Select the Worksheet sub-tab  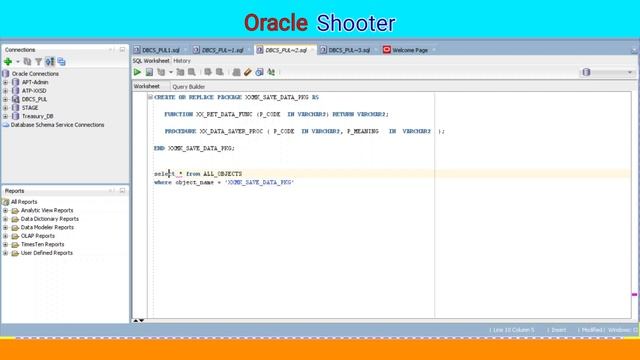[x=147, y=86]
